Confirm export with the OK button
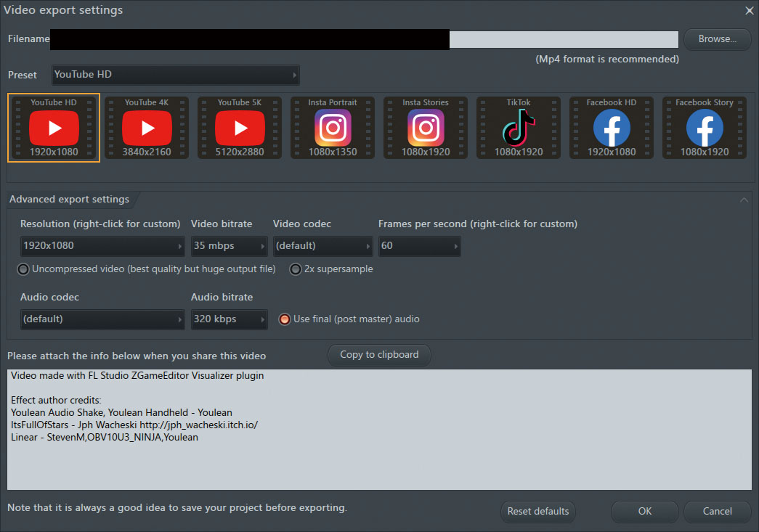This screenshot has height=532, width=759. (x=645, y=512)
